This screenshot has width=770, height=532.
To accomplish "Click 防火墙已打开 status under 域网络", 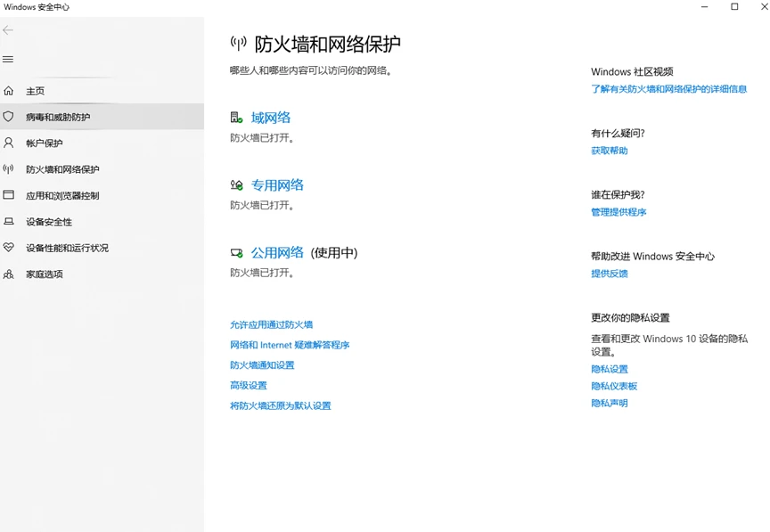I will pyautogui.click(x=262, y=138).
